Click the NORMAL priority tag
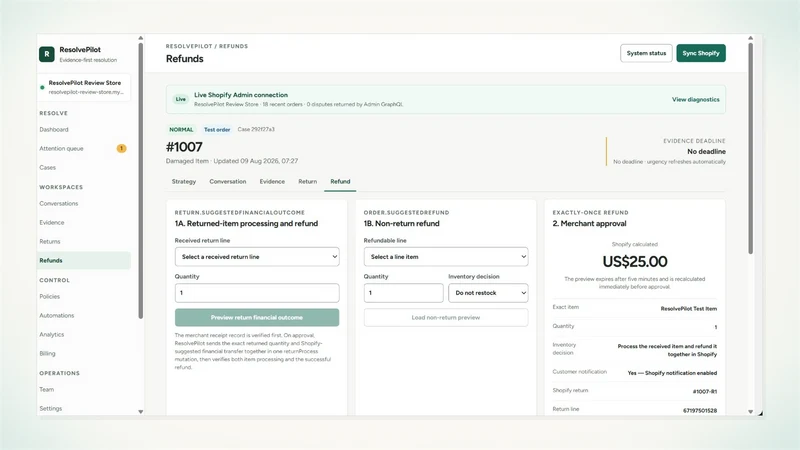Image resolution: width=800 pixels, height=450 pixels. [181, 130]
